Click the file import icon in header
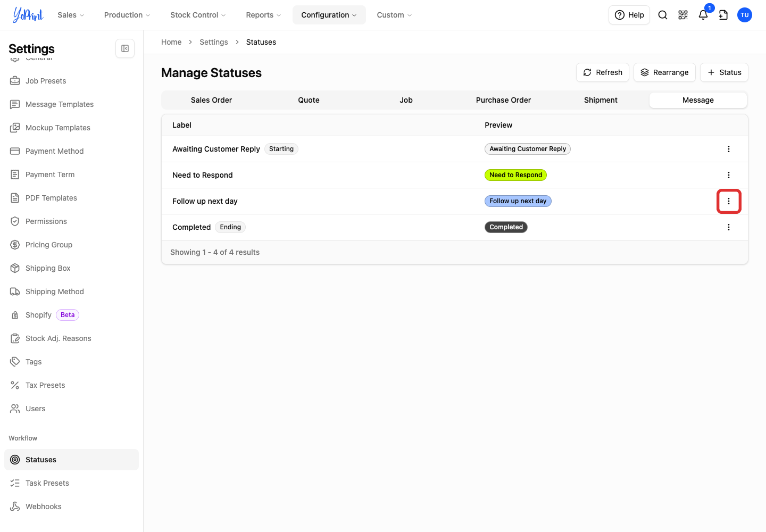This screenshot has height=532, width=766. 723,15
